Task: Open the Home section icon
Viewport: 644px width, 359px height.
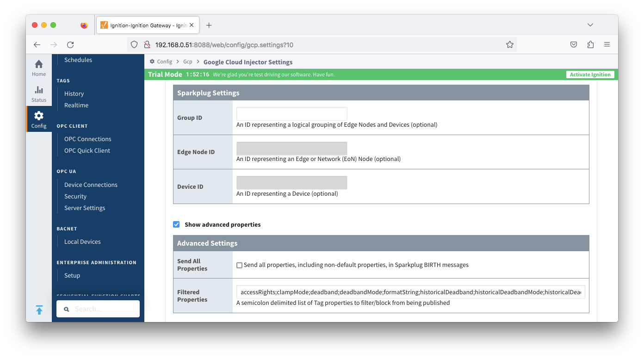Action: pos(39,68)
